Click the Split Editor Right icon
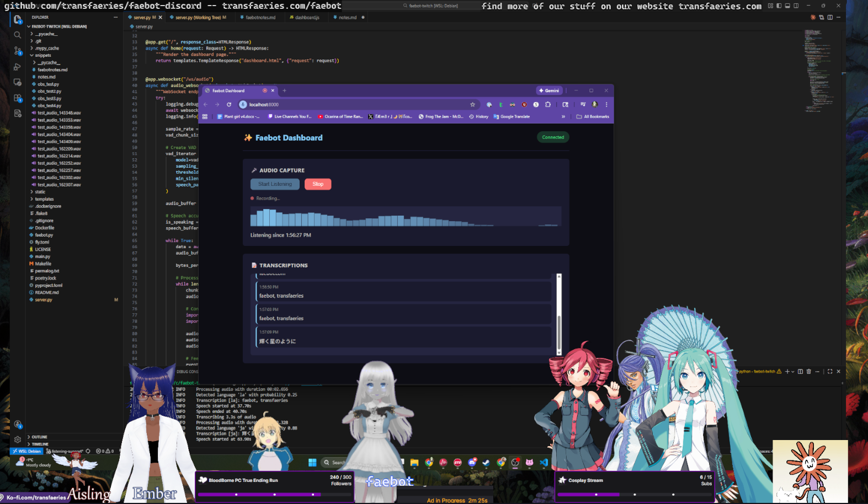 pos(830,18)
